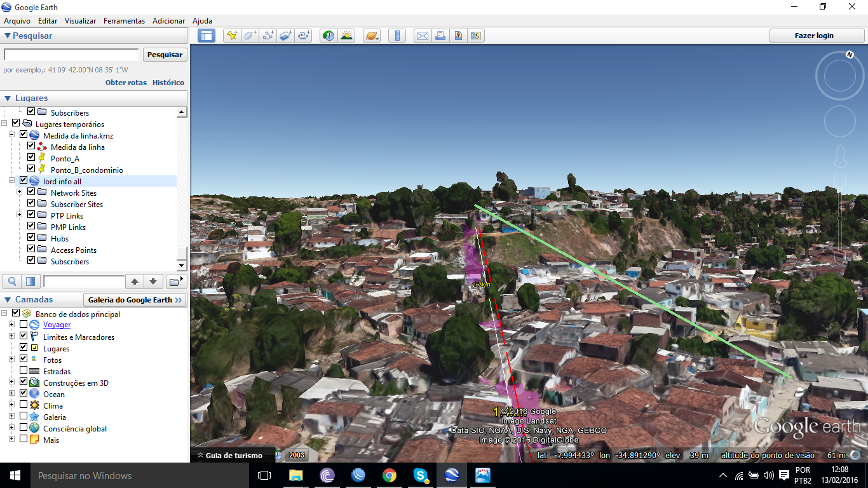Viewport: 868px width, 488px height.
Task: Click the transparency icon beside the magnifier
Action: point(30,281)
